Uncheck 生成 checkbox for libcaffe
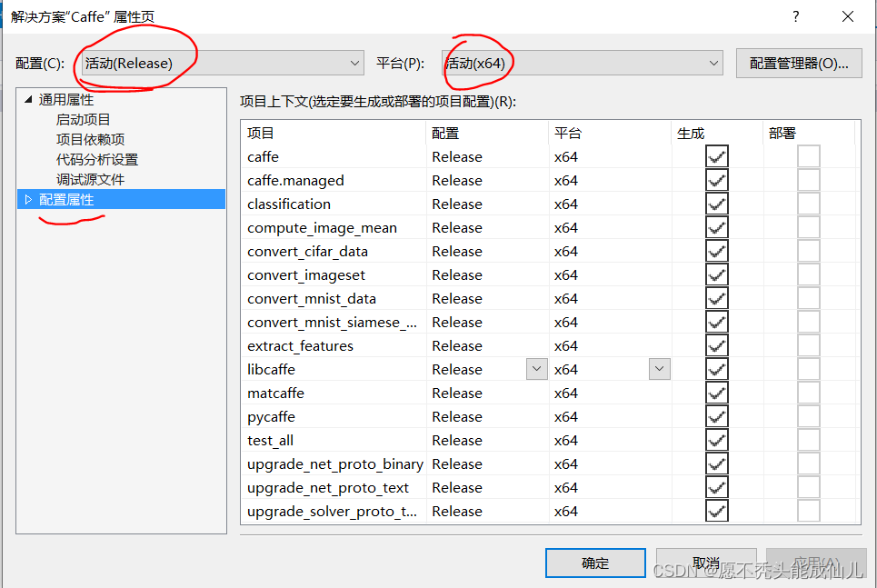Screen dimensions: 877x588 pos(716,369)
